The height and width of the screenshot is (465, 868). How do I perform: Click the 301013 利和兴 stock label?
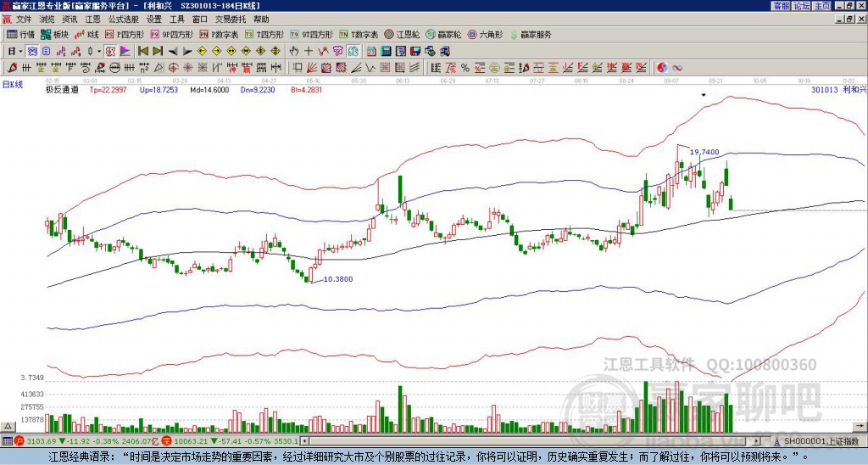click(838, 89)
